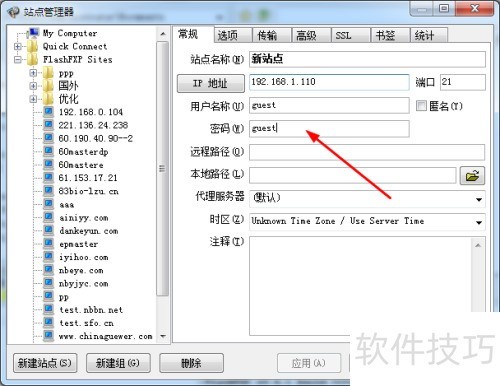Click the 本地路径 local path field
This screenshot has width=500, height=386.
point(352,175)
